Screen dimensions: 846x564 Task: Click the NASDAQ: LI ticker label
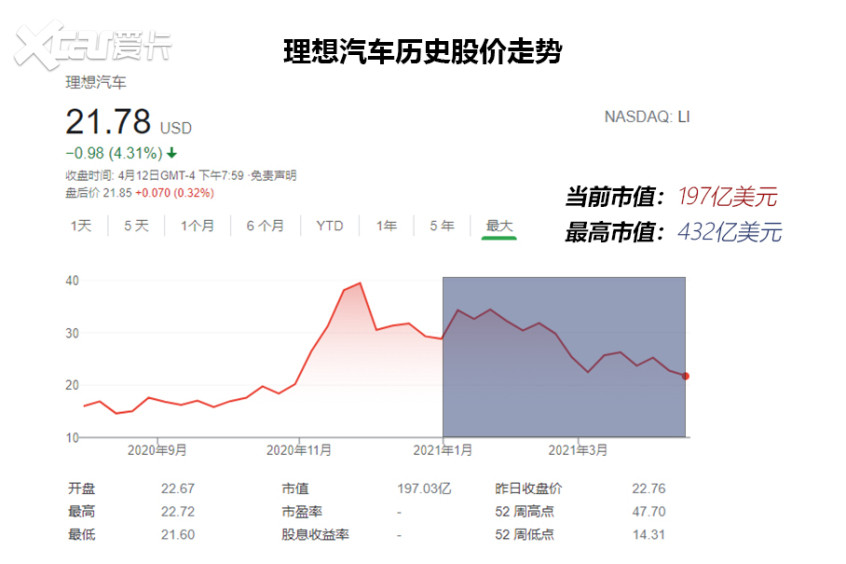[647, 117]
